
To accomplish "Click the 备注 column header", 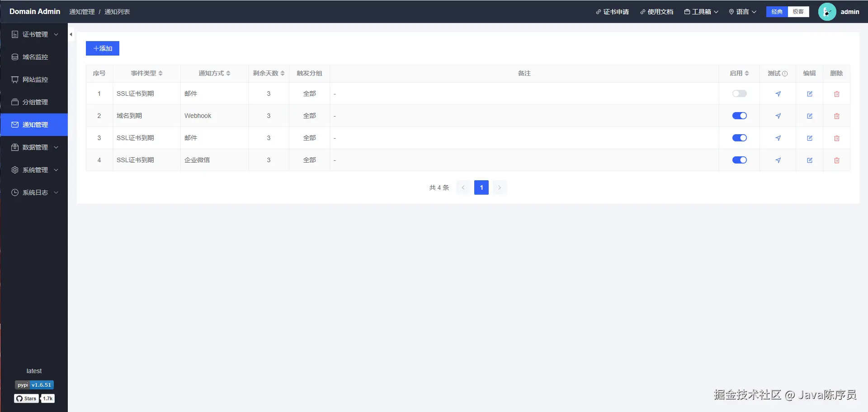I will pyautogui.click(x=524, y=73).
